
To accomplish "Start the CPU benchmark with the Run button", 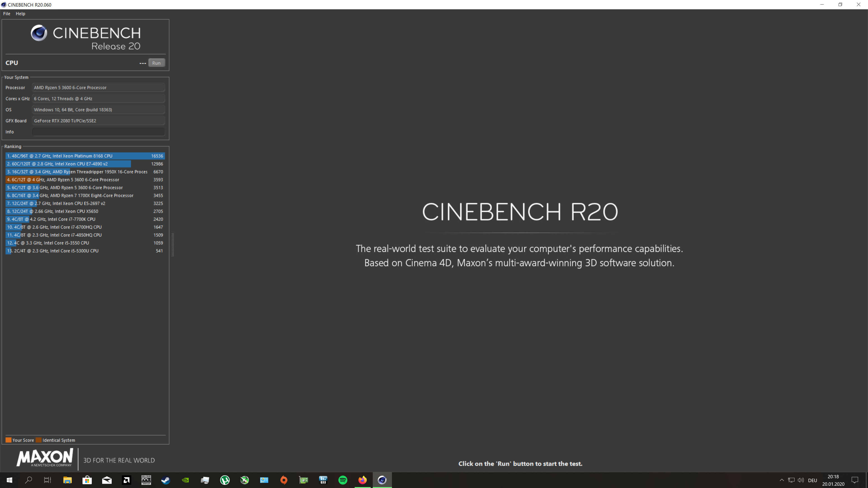I will click(156, 63).
